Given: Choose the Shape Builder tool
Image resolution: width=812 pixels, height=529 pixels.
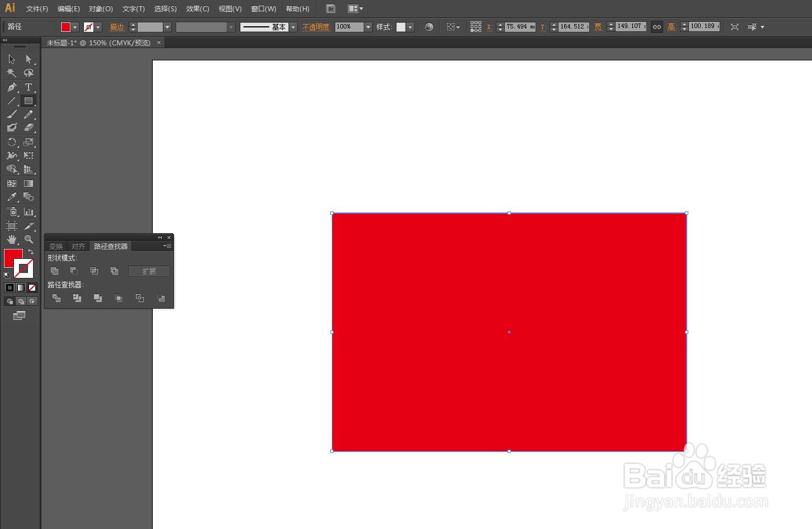Looking at the screenshot, I should coord(12,169).
